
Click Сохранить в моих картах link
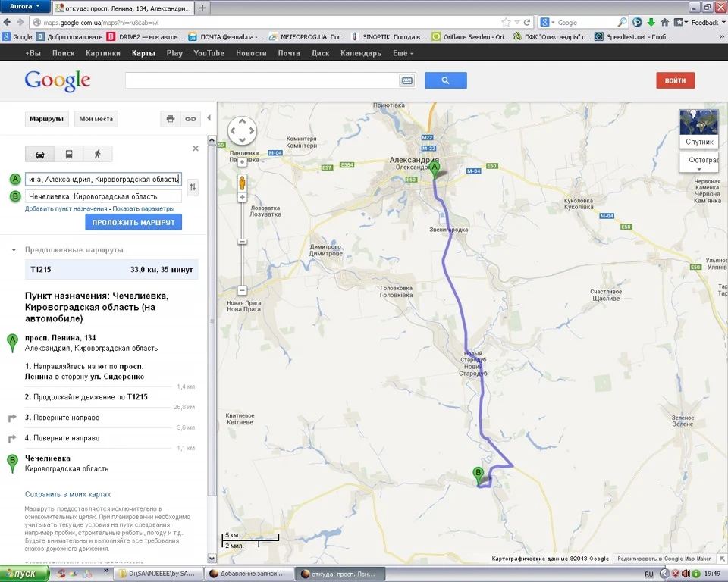(67, 494)
